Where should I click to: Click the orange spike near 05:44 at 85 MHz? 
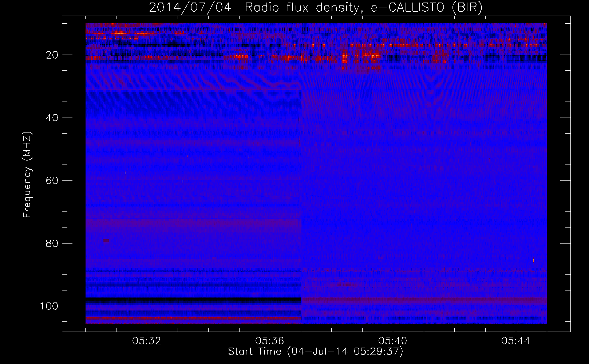pos(534,260)
